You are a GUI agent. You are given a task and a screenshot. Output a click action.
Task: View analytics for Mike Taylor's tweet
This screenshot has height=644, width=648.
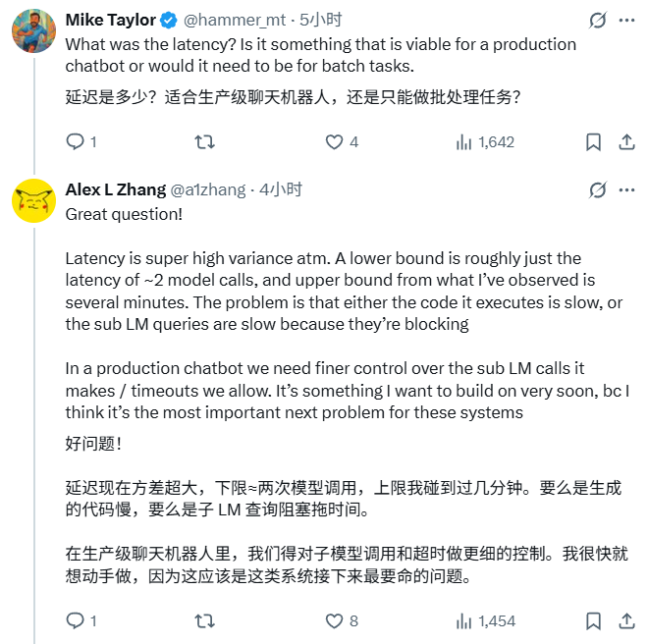[464, 142]
